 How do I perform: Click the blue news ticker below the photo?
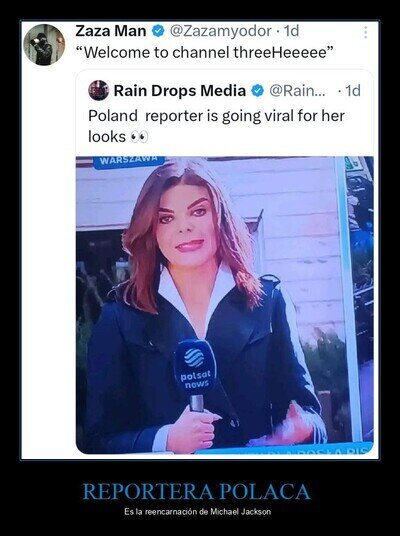click(284, 449)
